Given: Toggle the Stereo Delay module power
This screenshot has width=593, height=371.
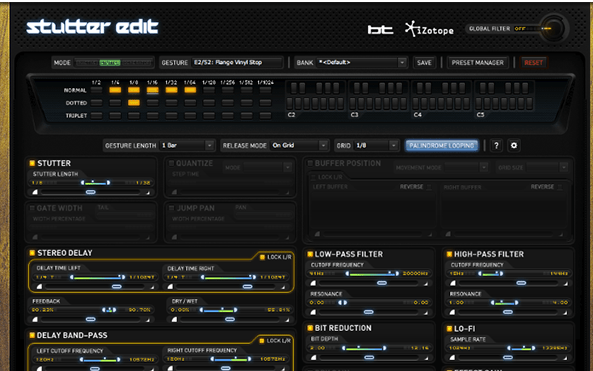Looking at the screenshot, I should 32,253.
